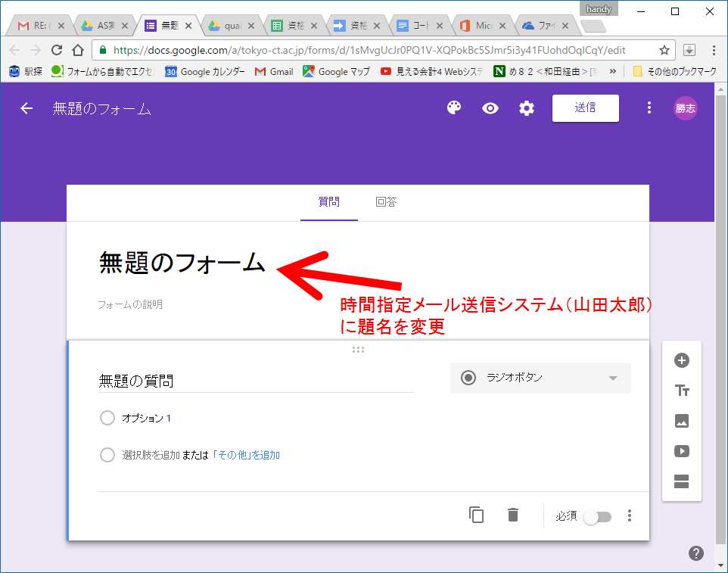Screen dimensions: 728x573
Task: Add title and description using Tt icon
Action: tap(681, 391)
